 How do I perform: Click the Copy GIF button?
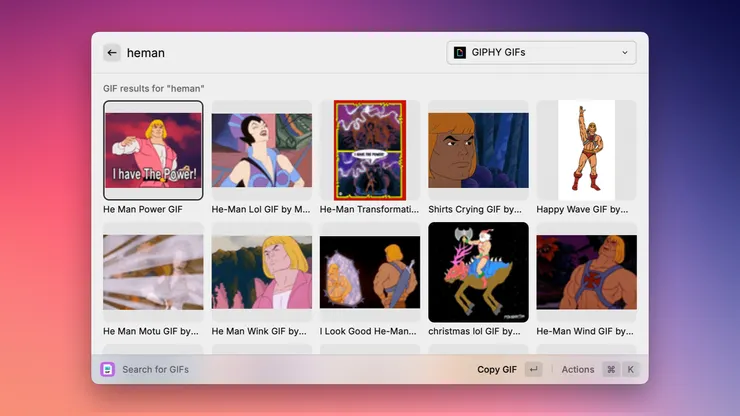coord(497,369)
